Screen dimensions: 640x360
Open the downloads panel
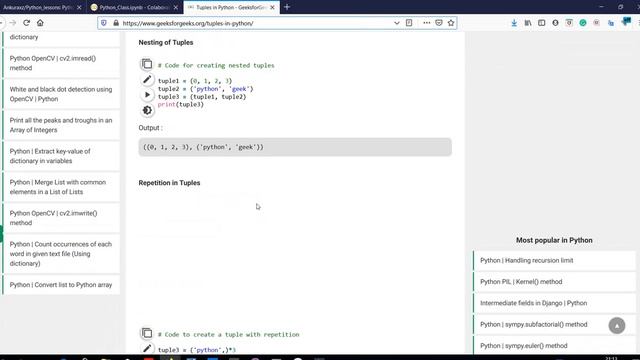(514, 23)
